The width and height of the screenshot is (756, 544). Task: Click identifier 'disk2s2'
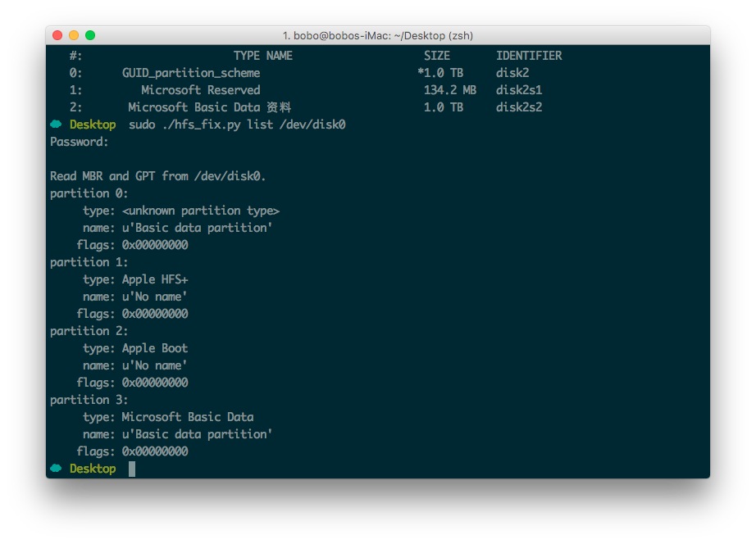click(519, 107)
